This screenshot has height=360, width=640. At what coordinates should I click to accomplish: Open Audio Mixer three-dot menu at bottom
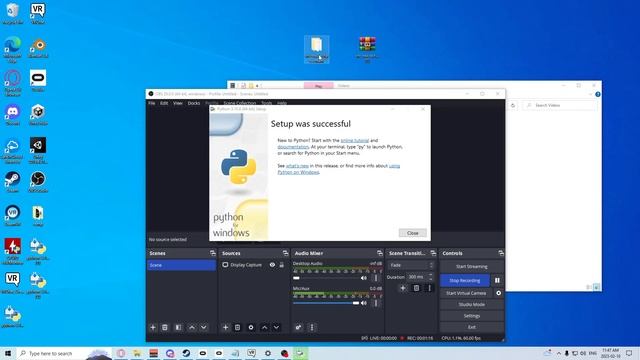312,327
